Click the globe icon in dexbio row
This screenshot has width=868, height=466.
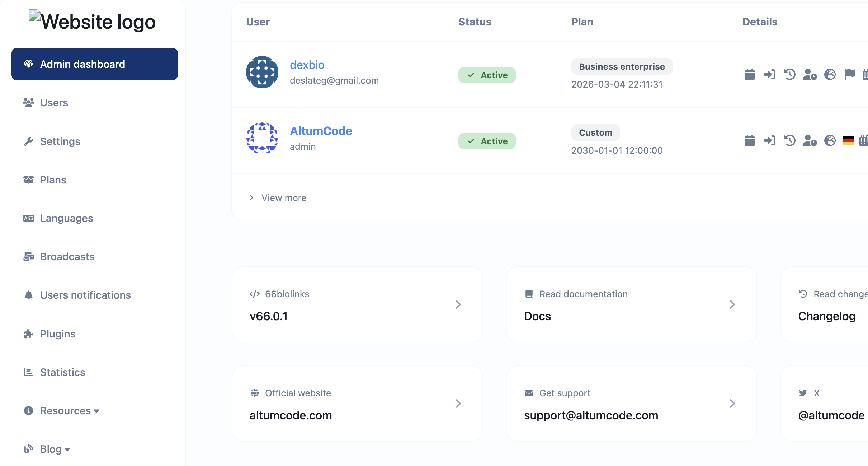pos(830,74)
